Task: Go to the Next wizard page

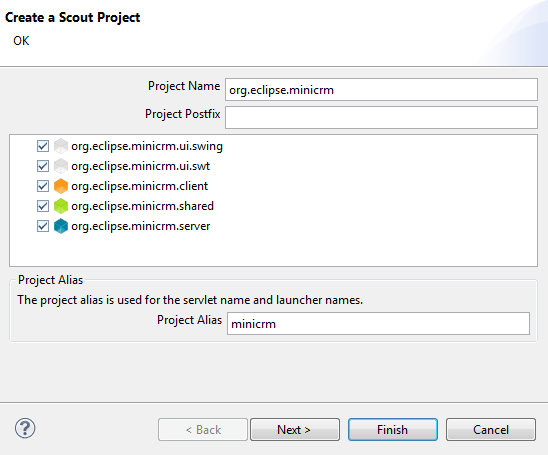Action: point(295,429)
